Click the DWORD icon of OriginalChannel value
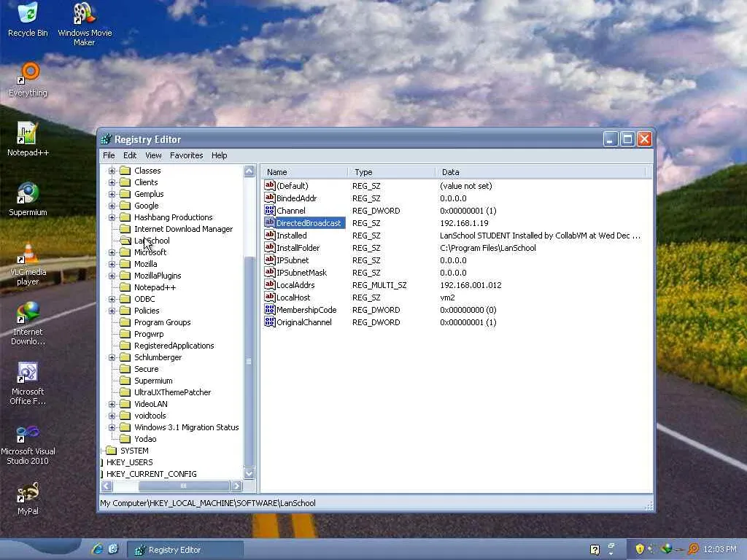 (270, 322)
